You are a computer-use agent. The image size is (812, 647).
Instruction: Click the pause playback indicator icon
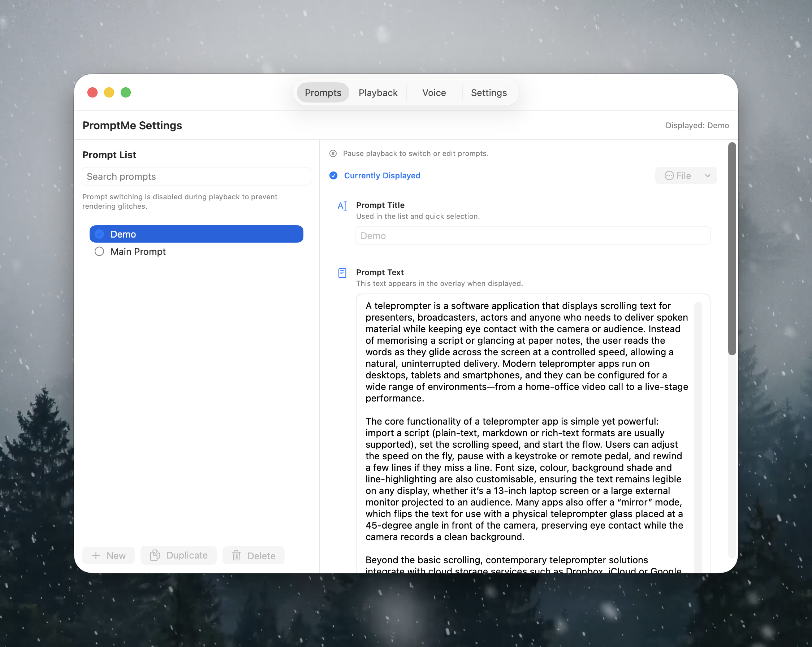tap(333, 153)
